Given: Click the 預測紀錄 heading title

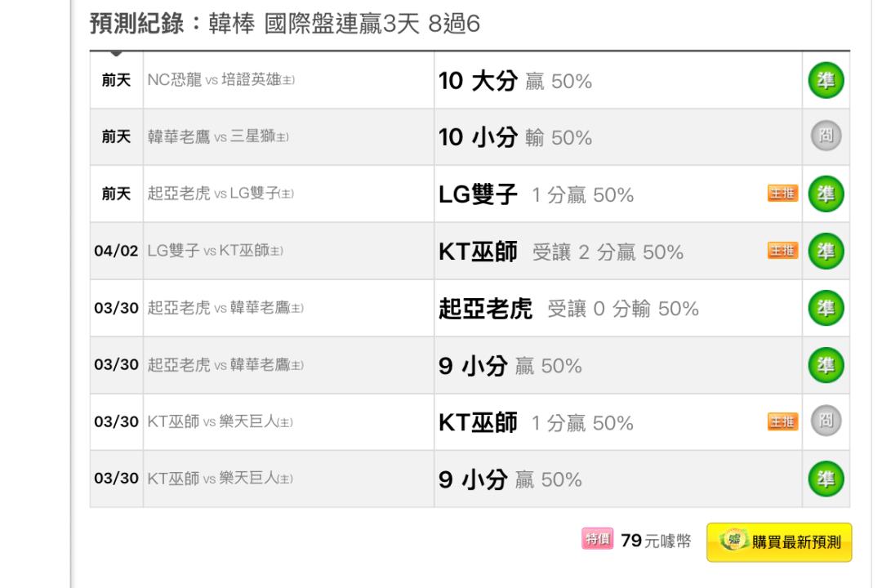Looking at the screenshot, I should 285,24.
